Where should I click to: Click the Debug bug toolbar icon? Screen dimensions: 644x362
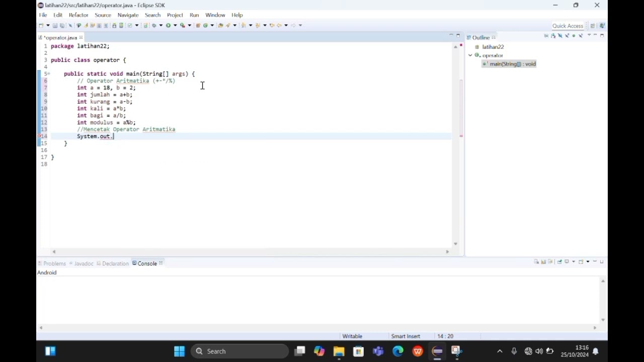(154, 25)
